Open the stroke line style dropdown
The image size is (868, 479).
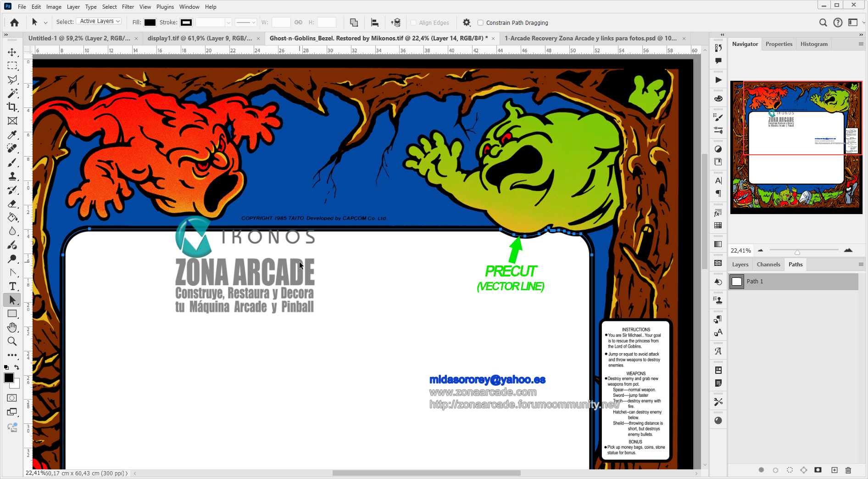click(x=246, y=22)
